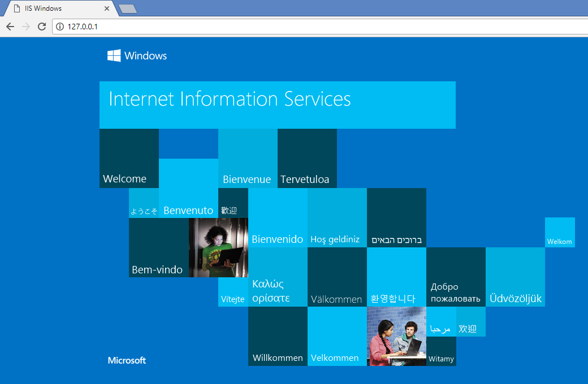The width and height of the screenshot is (588, 384).
Task: Click the Windows wordmark text
Action: [145, 56]
